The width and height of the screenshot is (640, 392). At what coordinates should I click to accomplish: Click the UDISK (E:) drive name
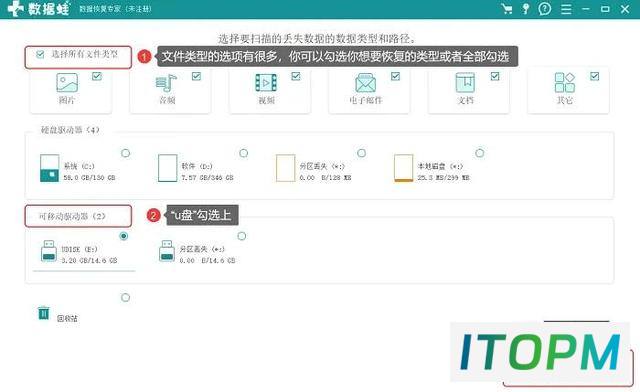click(80, 249)
